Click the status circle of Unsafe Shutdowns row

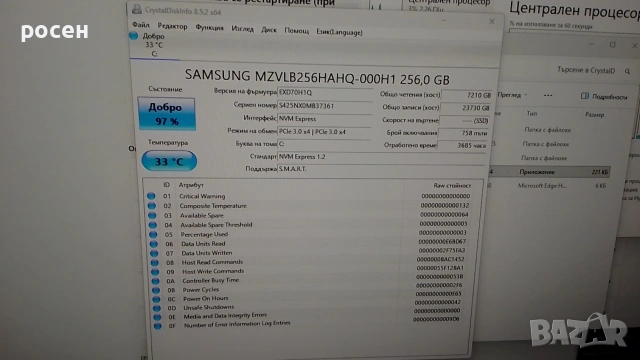[156, 308]
